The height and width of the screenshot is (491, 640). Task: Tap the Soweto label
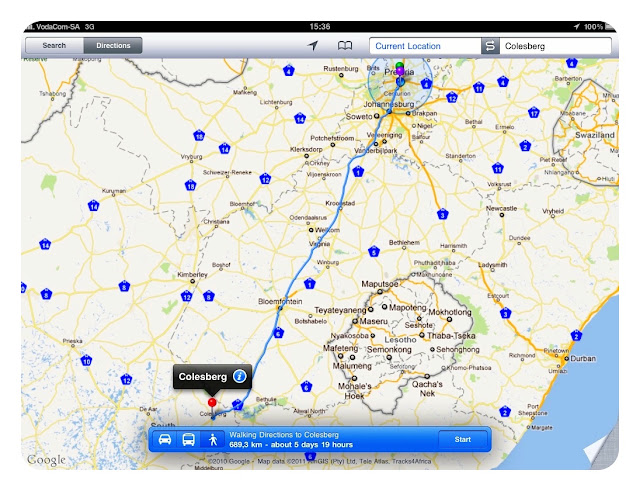[359, 116]
